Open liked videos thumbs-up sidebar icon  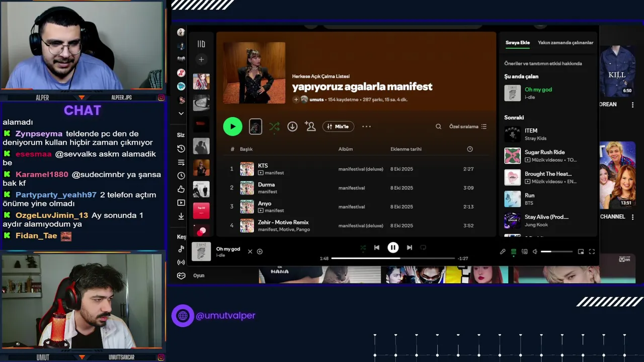181,189
